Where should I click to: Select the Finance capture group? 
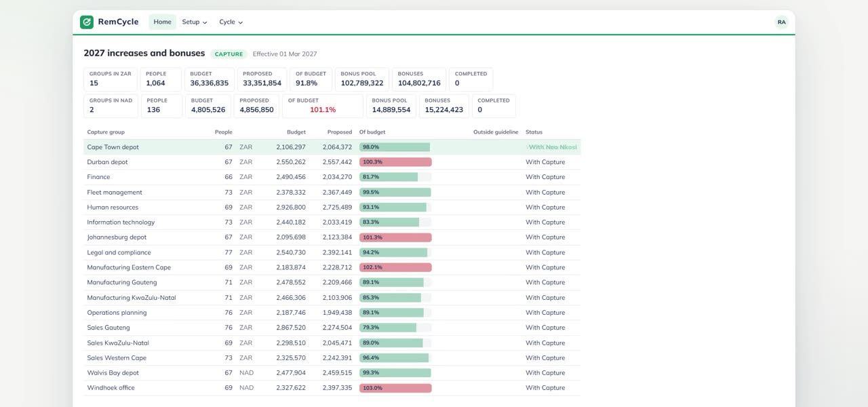(332, 177)
